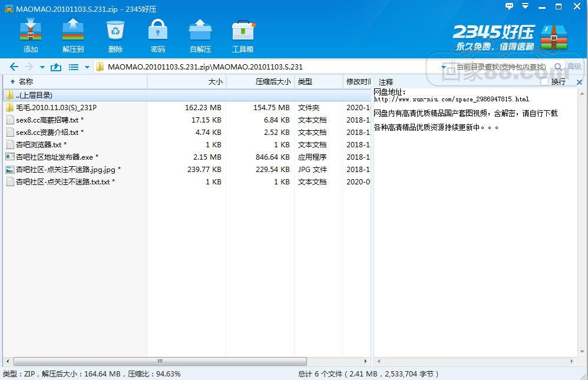The height and width of the screenshot is (380, 588).
Task: Click the sex8.cc高薪招聘.txt file icon
Action: point(10,120)
